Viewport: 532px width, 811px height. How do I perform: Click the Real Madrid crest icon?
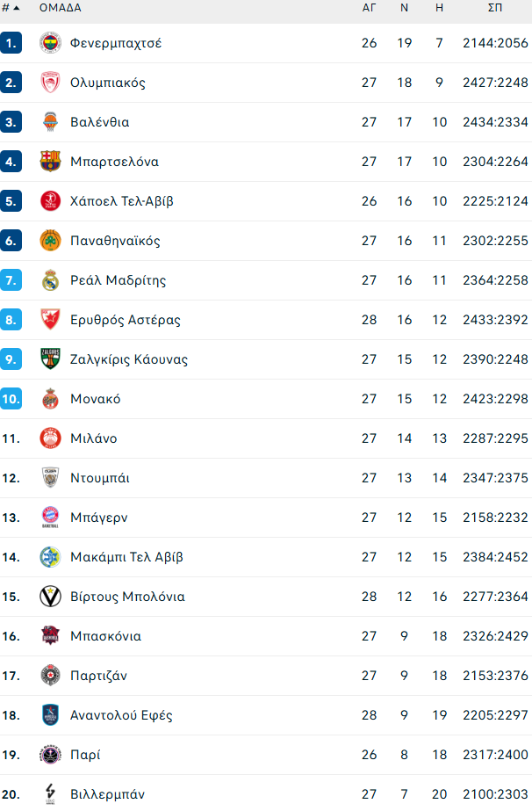click(x=50, y=280)
